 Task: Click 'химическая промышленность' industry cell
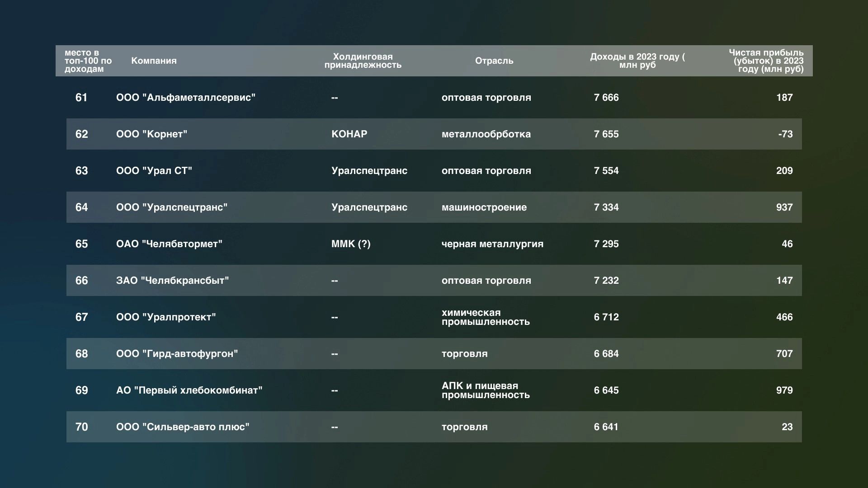point(485,317)
